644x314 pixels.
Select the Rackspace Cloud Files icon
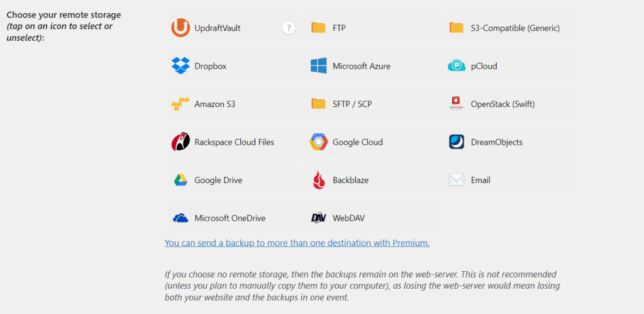point(180,142)
